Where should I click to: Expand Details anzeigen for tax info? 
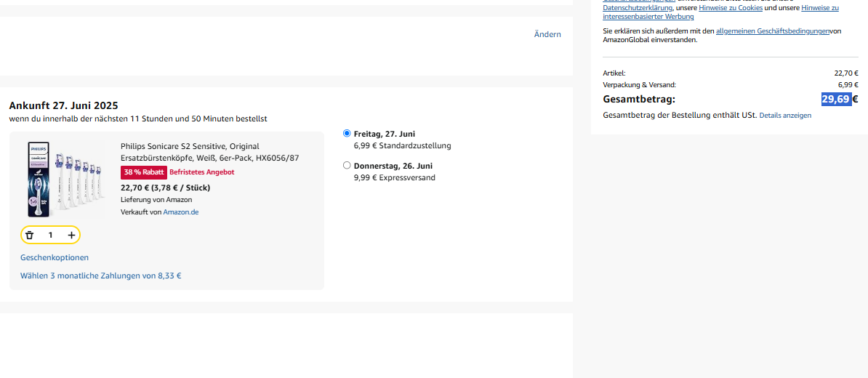(x=785, y=116)
